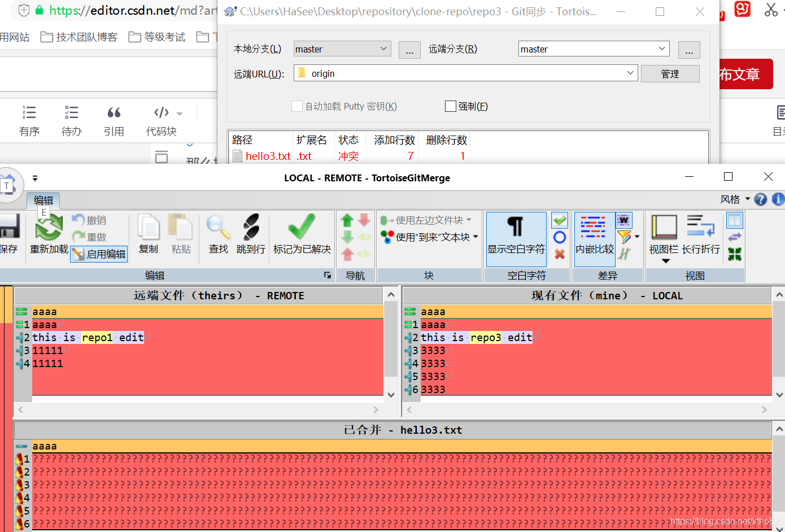785x532 pixels.
Task: Mark file as resolved (标记为已解决)
Action: [x=302, y=234]
